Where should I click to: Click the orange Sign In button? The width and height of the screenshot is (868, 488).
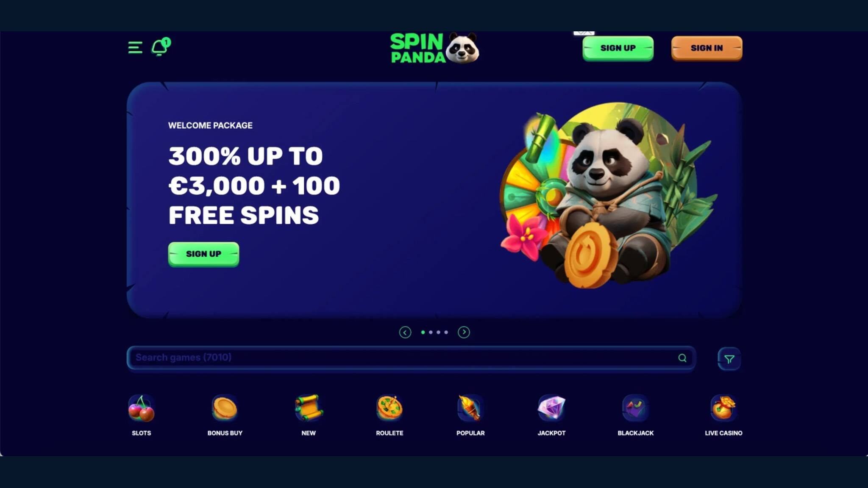(x=707, y=48)
